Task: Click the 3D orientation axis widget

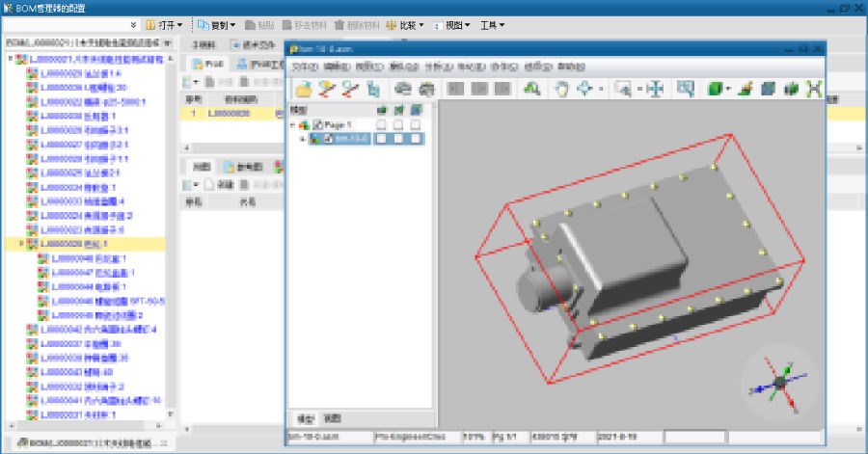Action: [779, 382]
